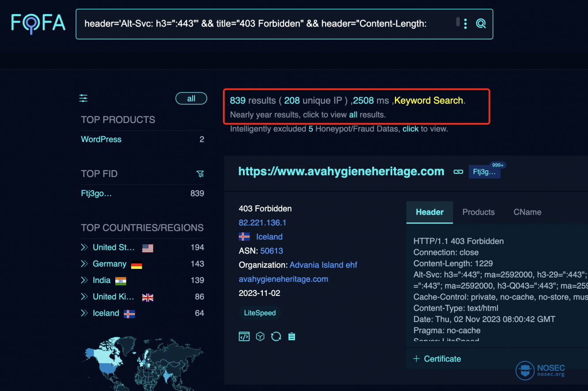
Task: Open the three-dot search options menu
Action: [465, 23]
